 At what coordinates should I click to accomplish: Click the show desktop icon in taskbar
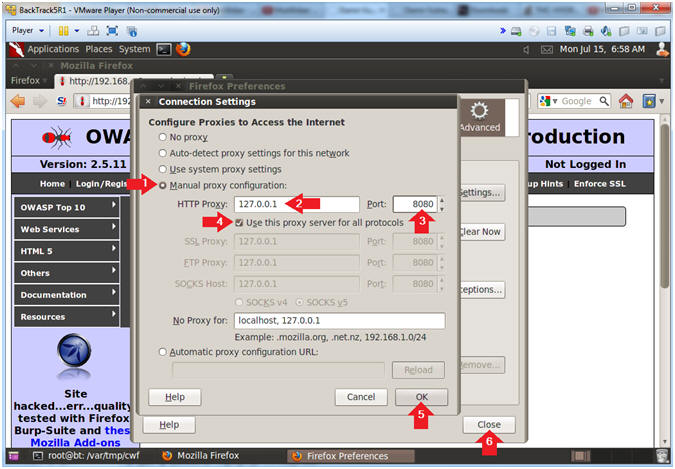click(x=13, y=456)
